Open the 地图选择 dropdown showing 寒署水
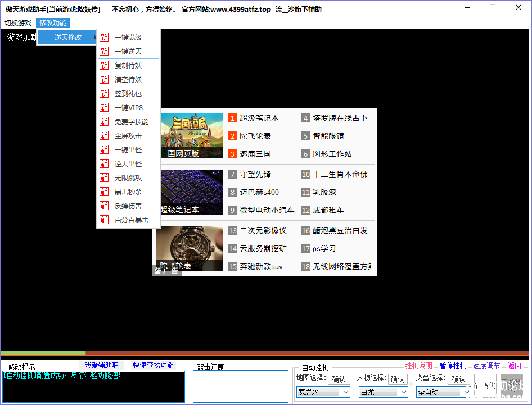532x405 pixels. click(323, 392)
